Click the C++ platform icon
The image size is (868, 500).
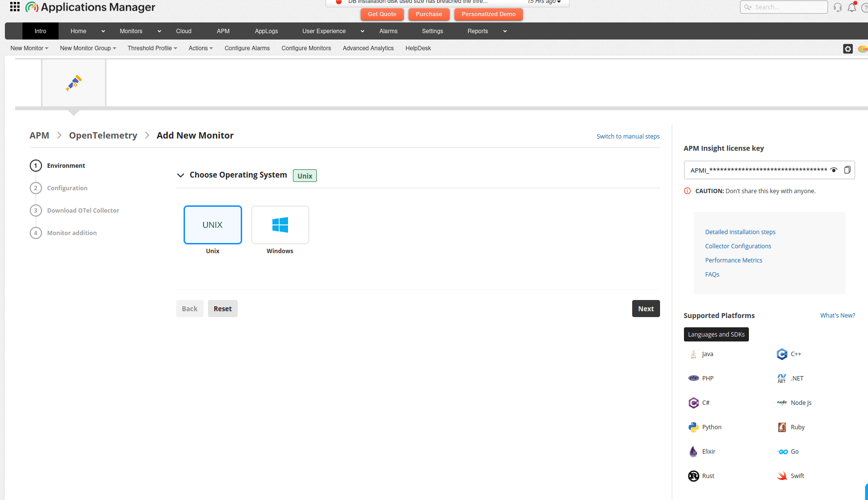tap(782, 354)
